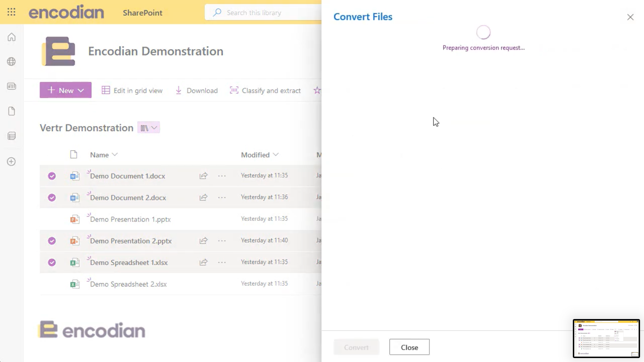Image resolution: width=644 pixels, height=362 pixels.
Task: Click the Convert Files panel title
Action: coord(363,17)
